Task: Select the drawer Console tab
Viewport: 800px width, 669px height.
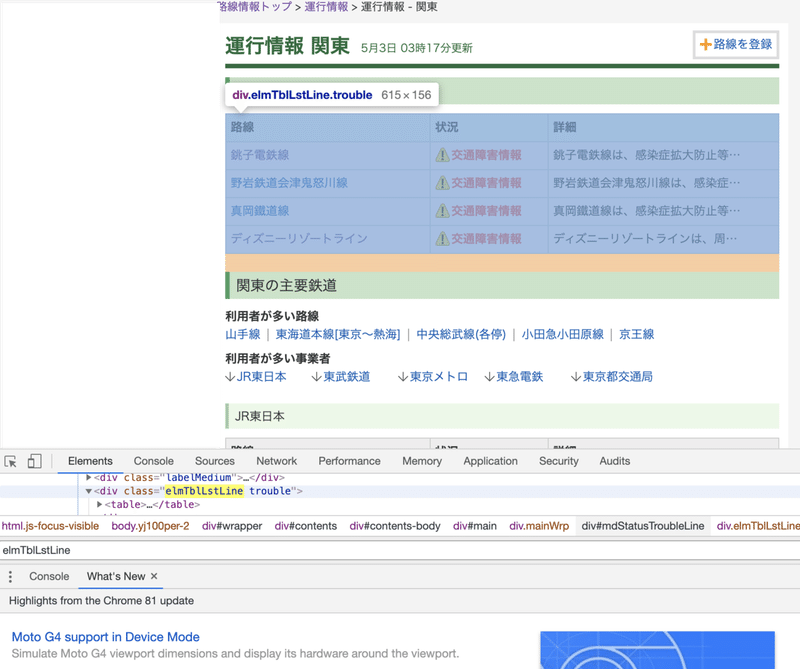Action: [x=49, y=577]
